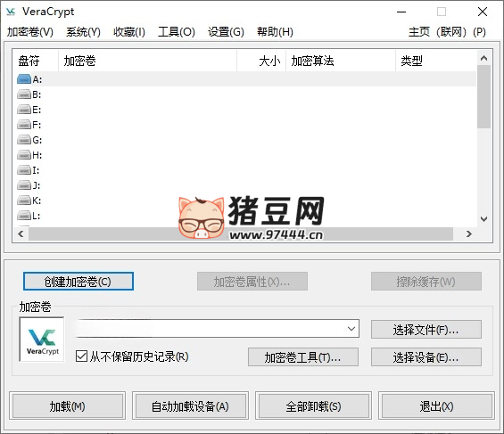Image resolution: width=504 pixels, height=434 pixels.
Task: Select the H: drive slot icon
Action: pyautogui.click(x=24, y=155)
